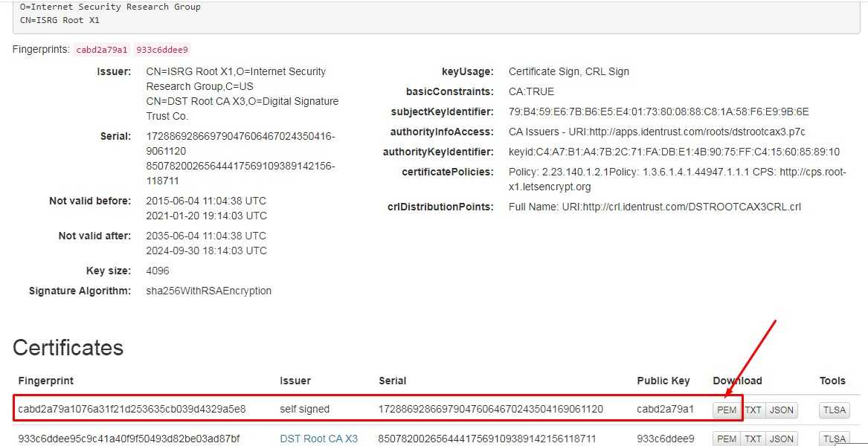Click the crlDistributionPoints URI text
The image size is (868, 446).
[655, 207]
